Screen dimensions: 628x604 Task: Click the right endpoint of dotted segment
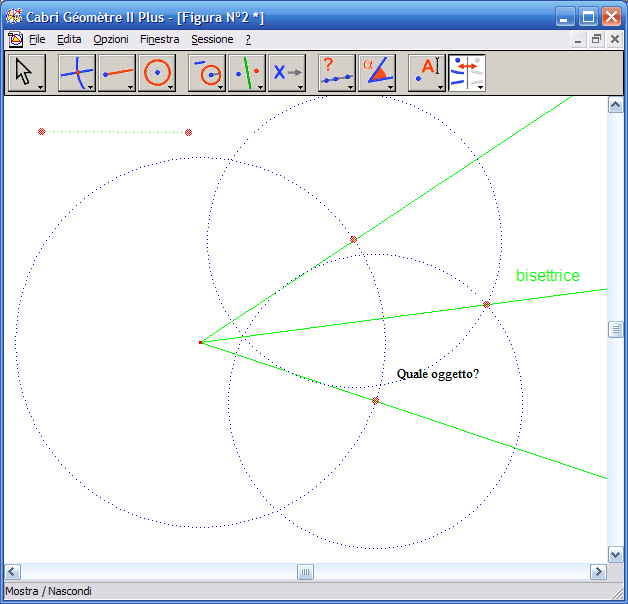tap(188, 133)
